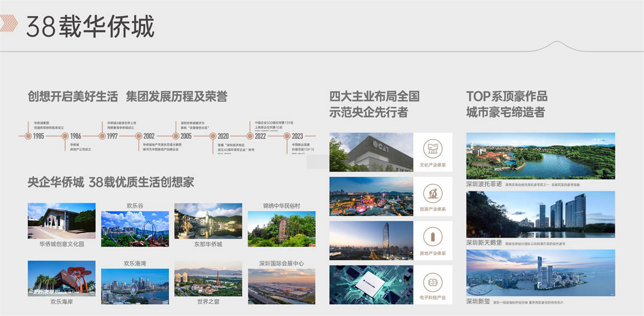Click the 锦绣中华民俗村 caption
Viewport: 644px width, 316px height.
click(x=282, y=206)
